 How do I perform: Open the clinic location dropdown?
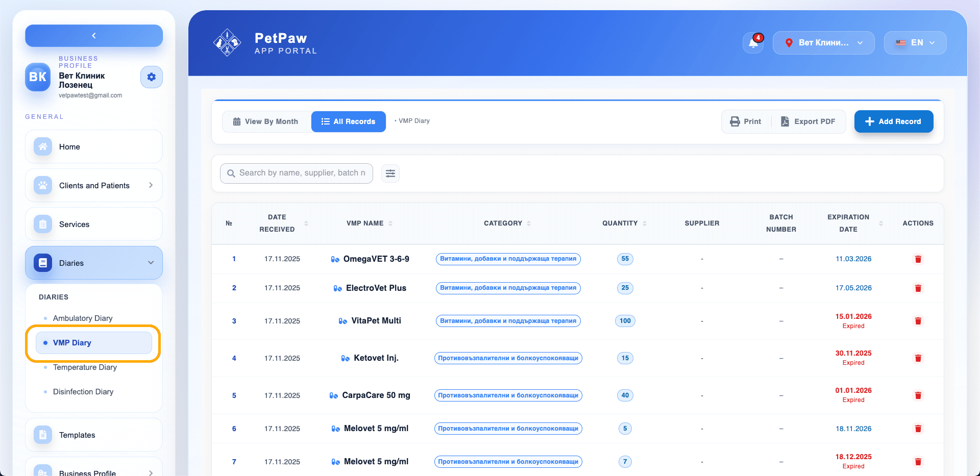click(x=824, y=43)
